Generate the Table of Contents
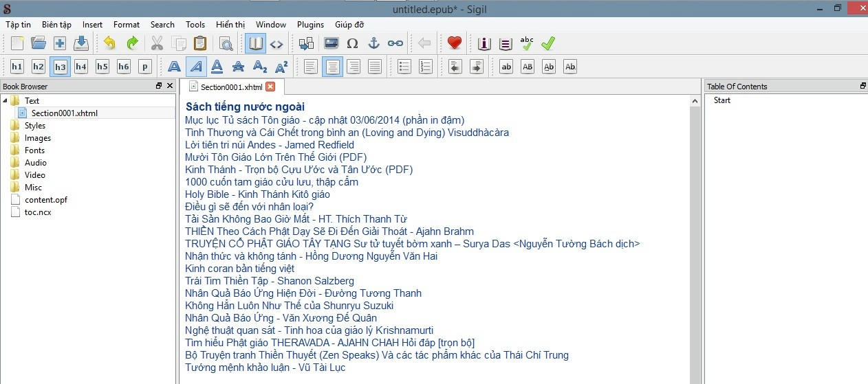The height and width of the screenshot is (384, 868). coord(506,43)
